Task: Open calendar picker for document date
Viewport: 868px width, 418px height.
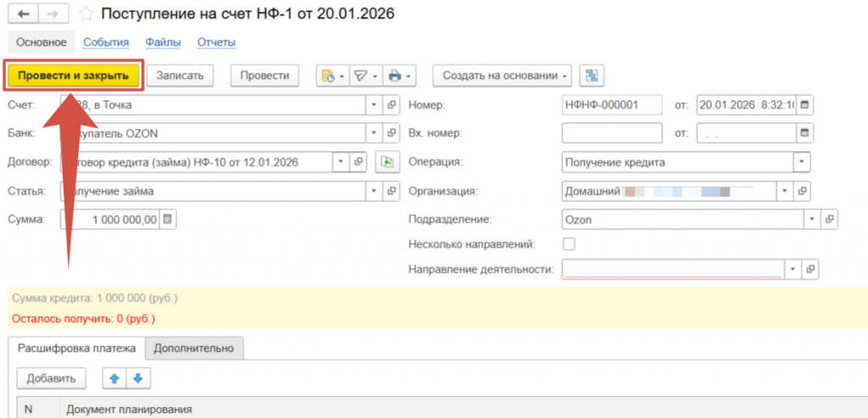Action: tap(804, 105)
